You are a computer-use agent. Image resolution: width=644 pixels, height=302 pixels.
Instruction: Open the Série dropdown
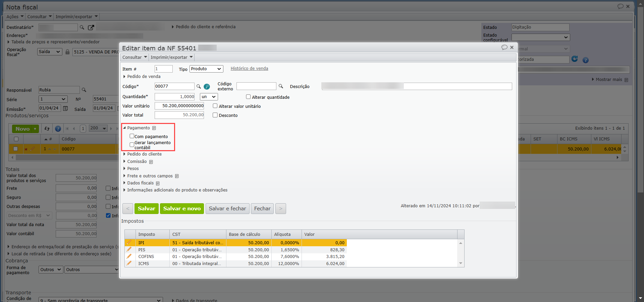[53, 99]
